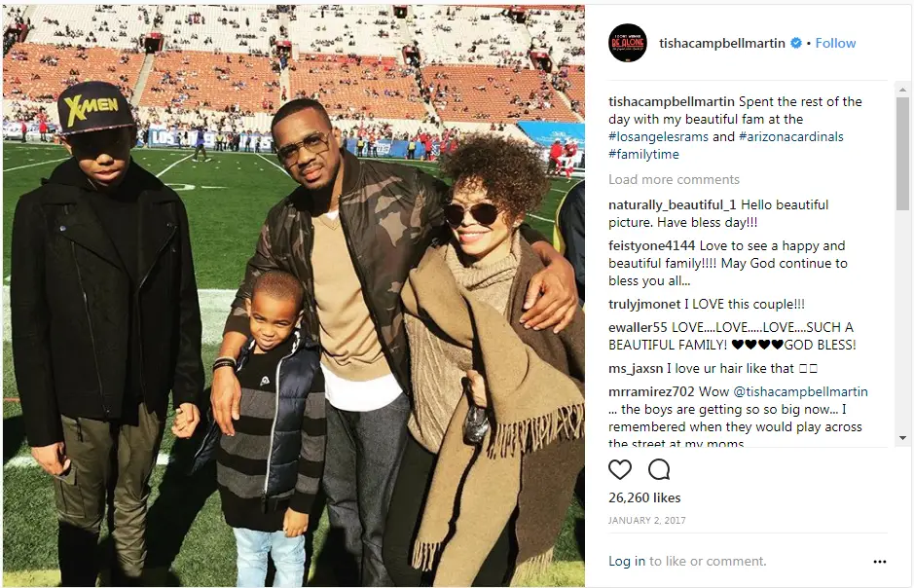Click the scrollbar up arrow in comments

pos(902,90)
